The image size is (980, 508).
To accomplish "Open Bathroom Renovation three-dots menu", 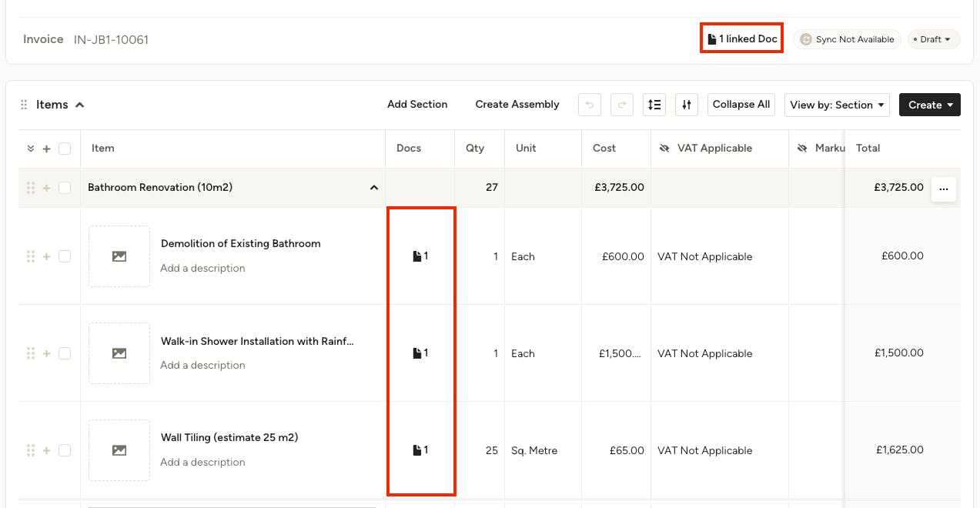I will (944, 189).
